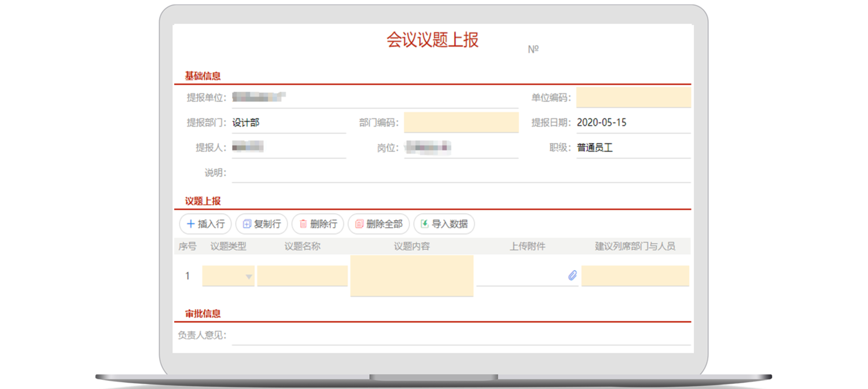
Task: Select row number 1 in the table
Action: coord(187,276)
